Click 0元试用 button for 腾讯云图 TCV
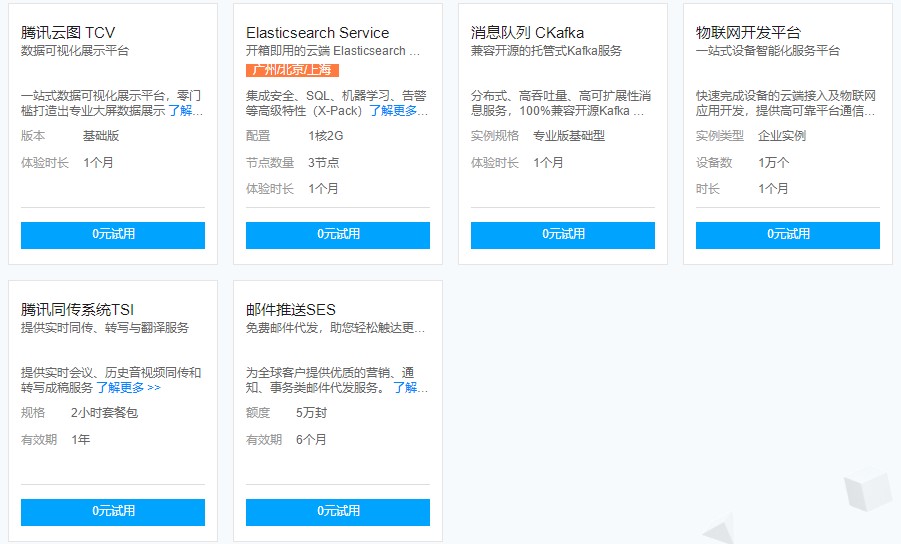The width and height of the screenshot is (901, 544). [x=113, y=235]
